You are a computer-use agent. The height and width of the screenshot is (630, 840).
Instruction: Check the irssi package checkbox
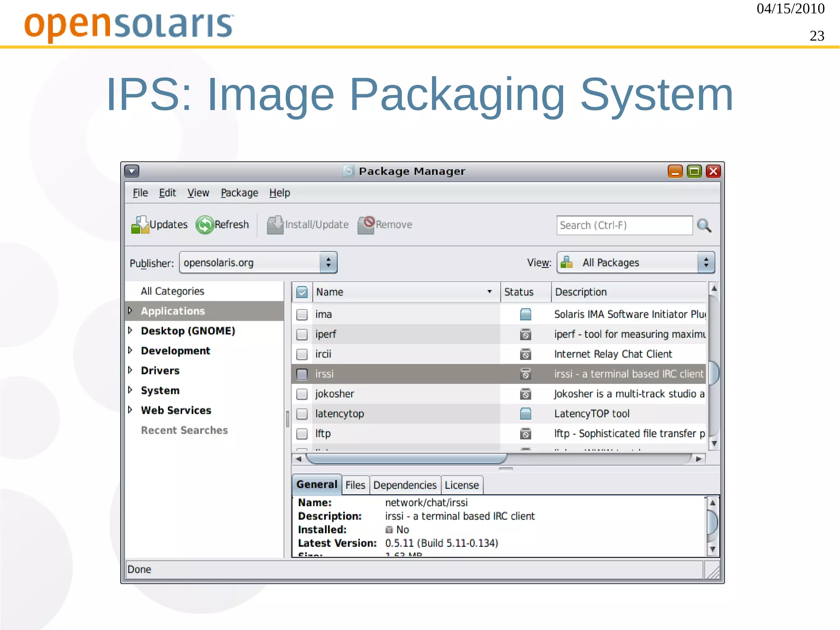pyautogui.click(x=302, y=374)
